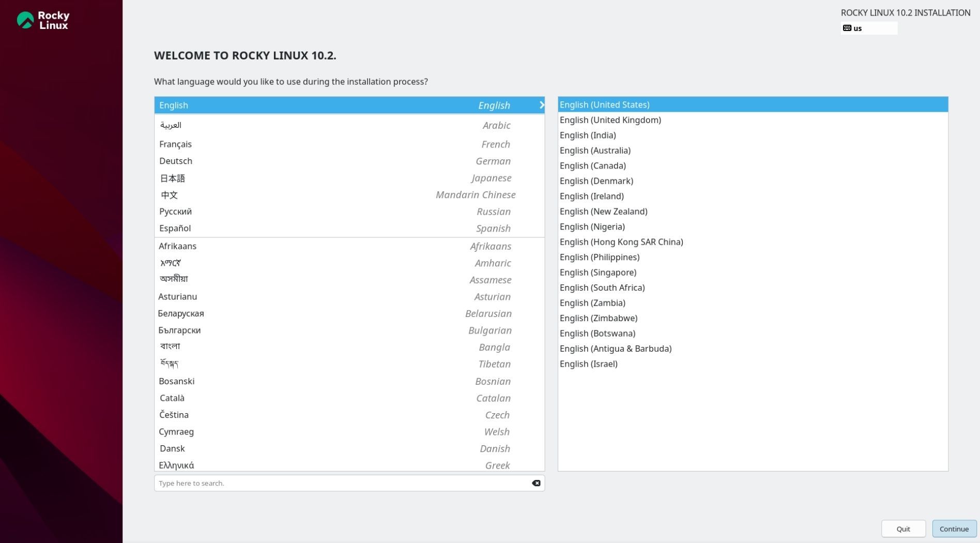Pick the Tibetan language row
Image resolution: width=980 pixels, height=543 pixels.
coord(349,364)
